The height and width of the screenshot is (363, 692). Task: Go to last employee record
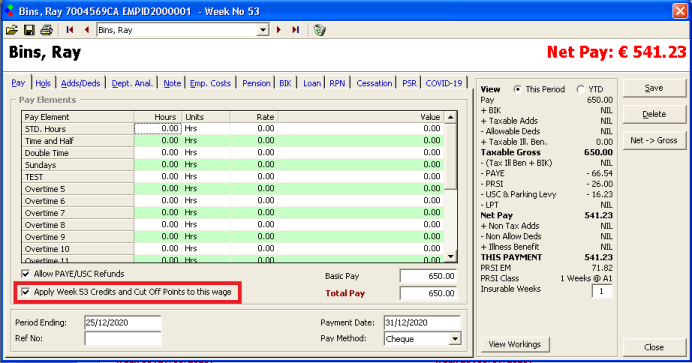click(296, 30)
